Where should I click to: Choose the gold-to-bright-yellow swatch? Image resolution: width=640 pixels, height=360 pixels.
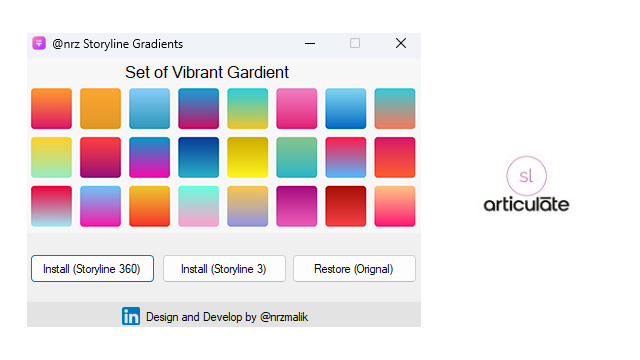click(248, 158)
